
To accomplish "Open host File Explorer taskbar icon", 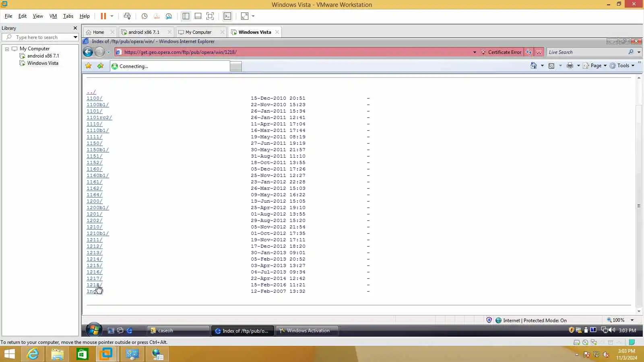I will [57, 354].
